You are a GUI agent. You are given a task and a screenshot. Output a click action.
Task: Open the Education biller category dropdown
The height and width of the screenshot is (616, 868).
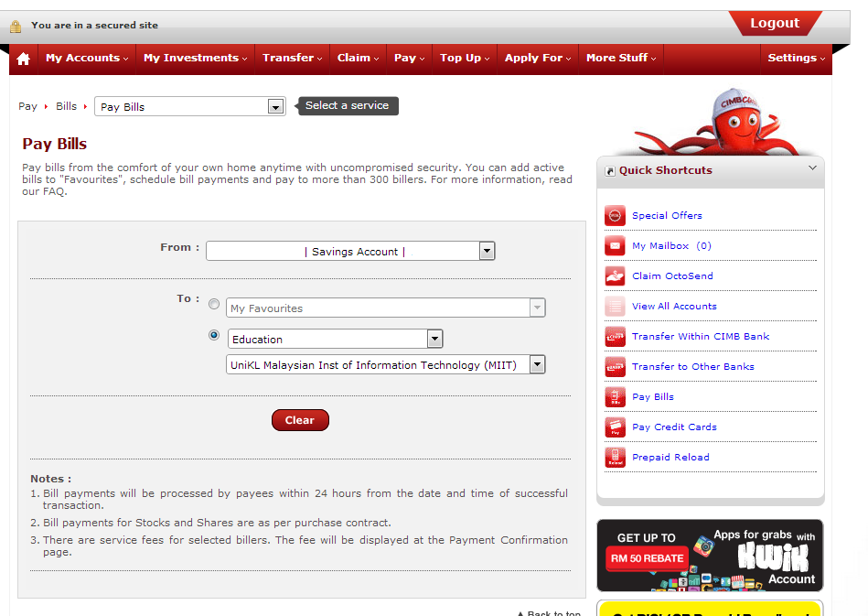pos(335,339)
